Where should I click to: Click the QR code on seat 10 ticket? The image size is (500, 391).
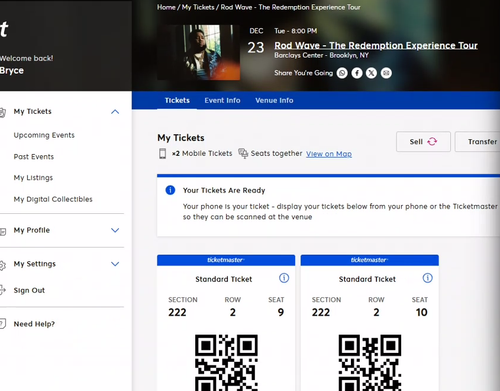click(x=370, y=362)
